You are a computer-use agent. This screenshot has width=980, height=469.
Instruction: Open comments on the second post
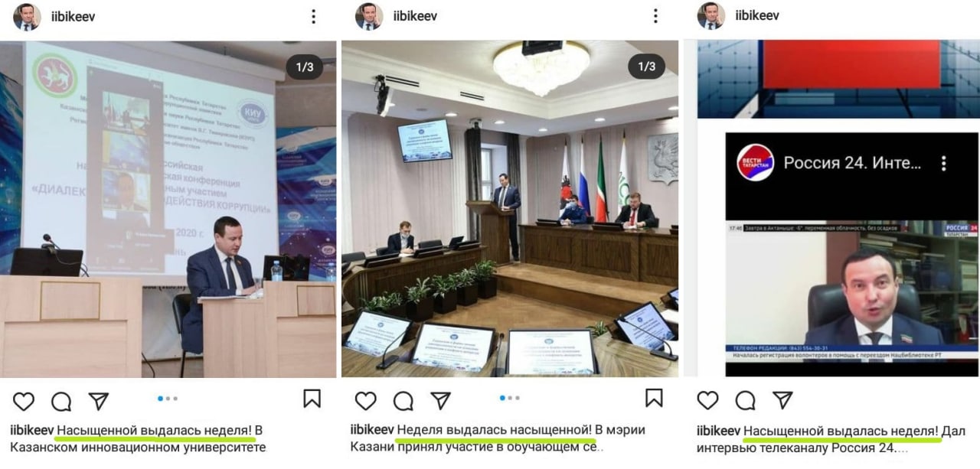pos(403,401)
